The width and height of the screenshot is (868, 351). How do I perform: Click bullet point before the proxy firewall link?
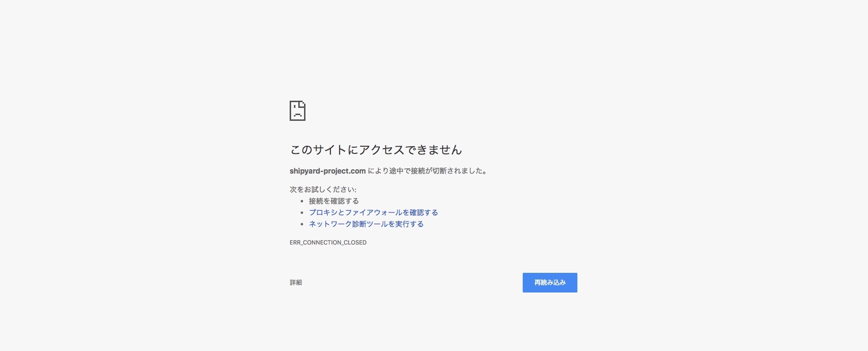pyautogui.click(x=302, y=213)
